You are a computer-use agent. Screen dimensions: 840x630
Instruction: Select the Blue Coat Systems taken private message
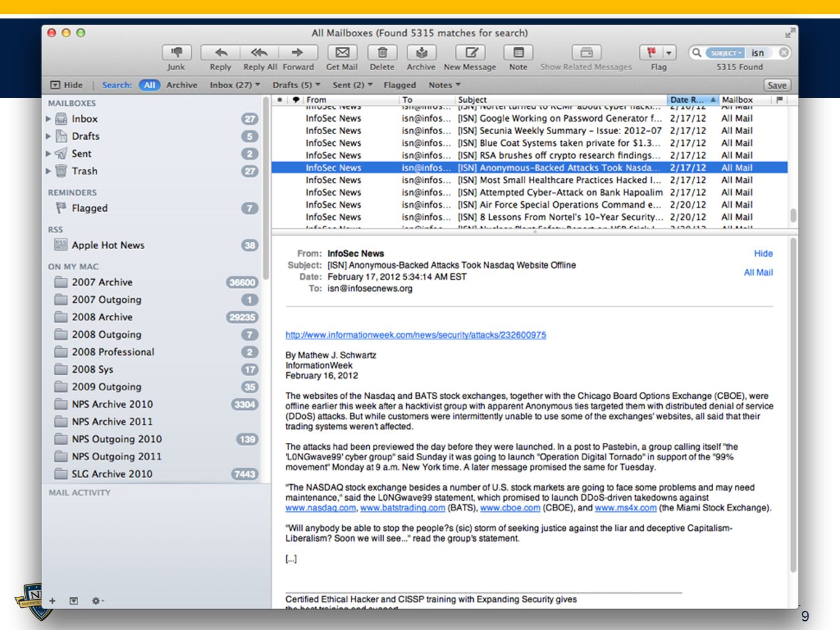pos(530,143)
